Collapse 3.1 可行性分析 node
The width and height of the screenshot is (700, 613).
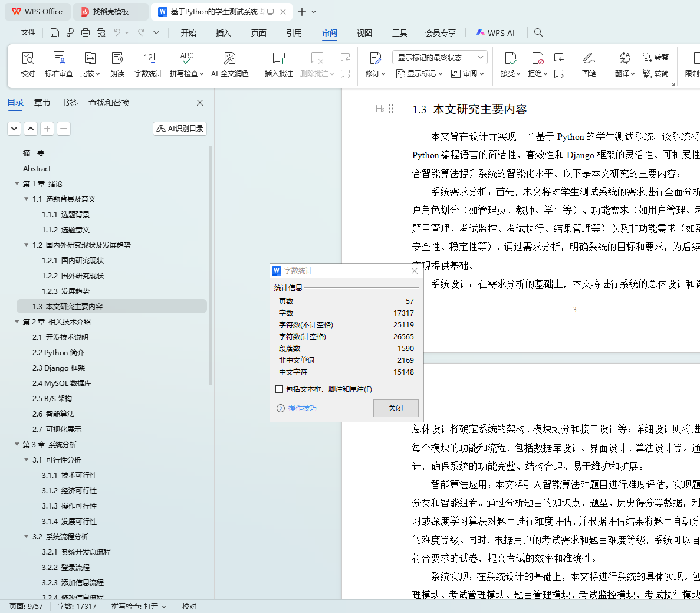pos(27,460)
